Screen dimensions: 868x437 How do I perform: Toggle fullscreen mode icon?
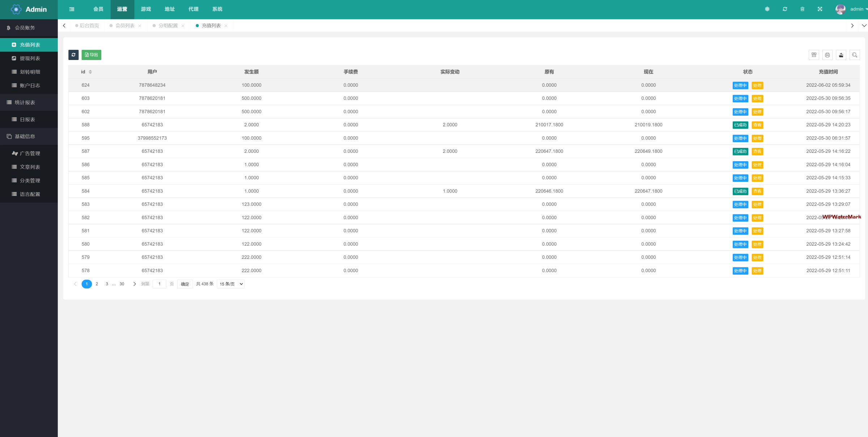(x=820, y=9)
